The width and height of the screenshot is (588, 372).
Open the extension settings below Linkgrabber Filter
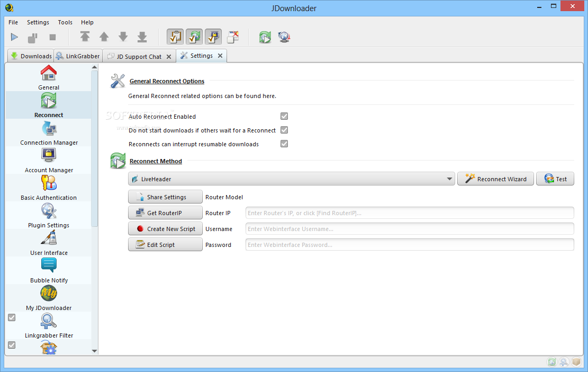49,348
